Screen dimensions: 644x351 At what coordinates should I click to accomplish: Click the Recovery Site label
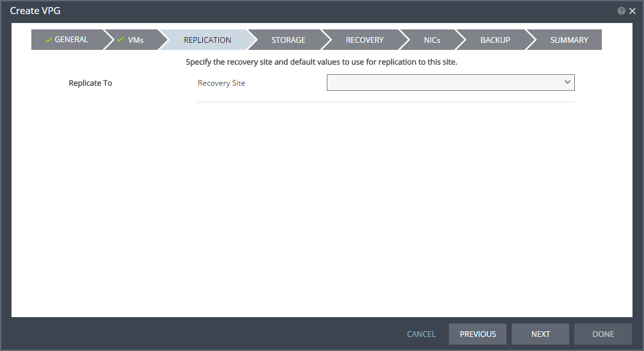(x=221, y=83)
